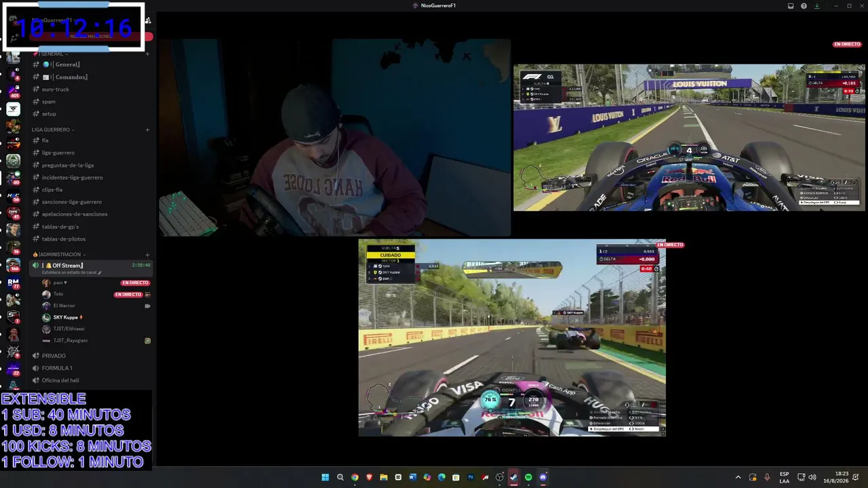Click user SKY Kuppe in voice channel

pyautogui.click(x=96, y=317)
